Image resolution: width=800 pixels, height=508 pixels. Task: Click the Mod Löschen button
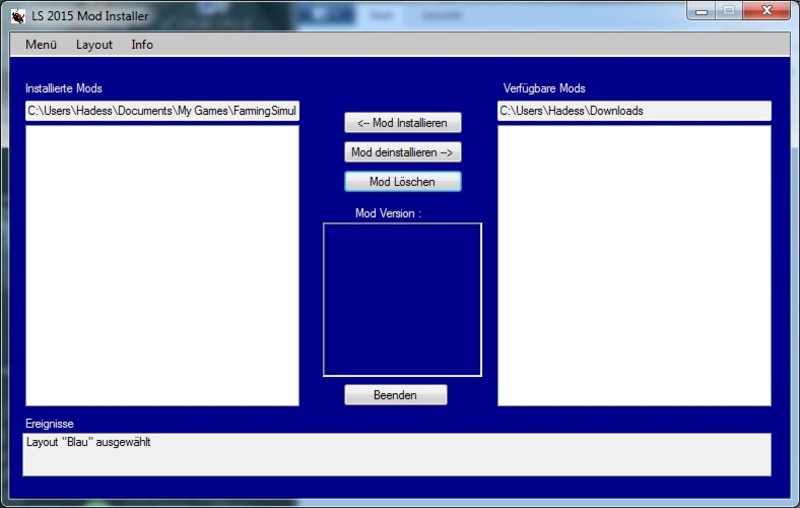[x=402, y=182]
